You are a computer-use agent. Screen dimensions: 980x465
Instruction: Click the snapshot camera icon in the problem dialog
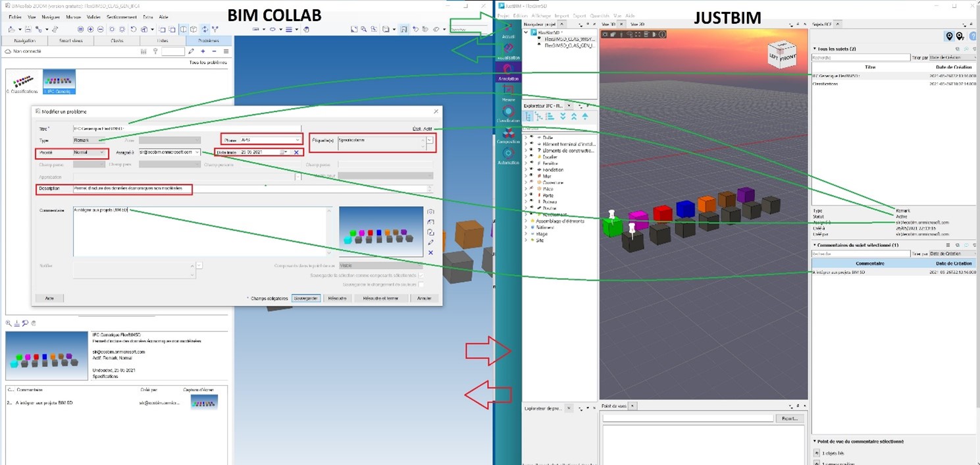[430, 211]
